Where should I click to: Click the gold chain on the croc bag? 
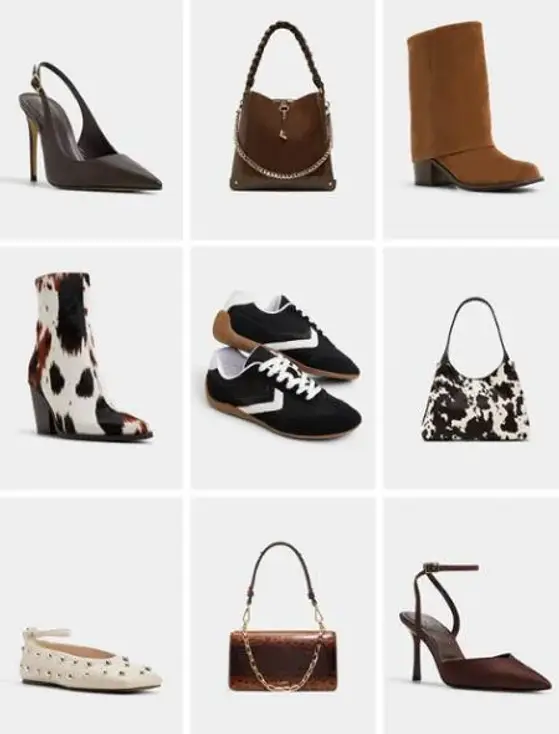(283, 655)
